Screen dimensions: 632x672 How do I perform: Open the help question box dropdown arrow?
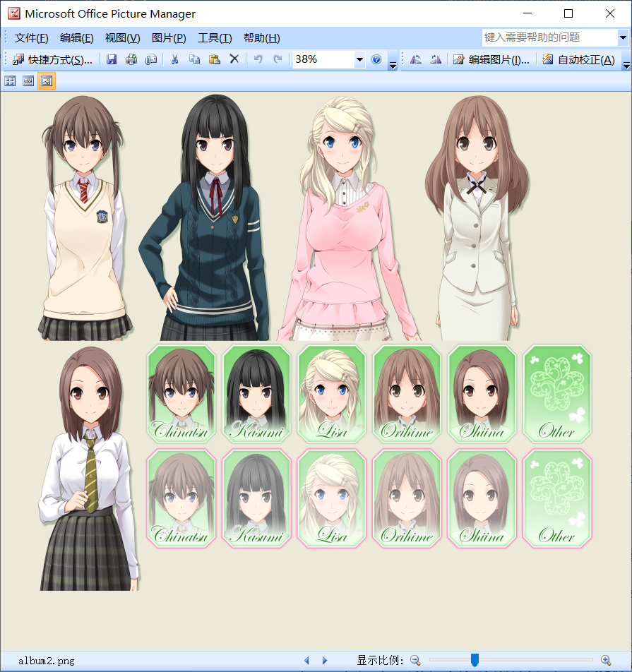point(623,37)
